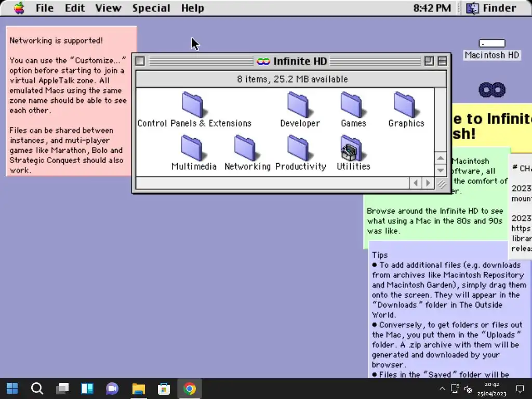Open Task View on the taskbar

click(62, 388)
